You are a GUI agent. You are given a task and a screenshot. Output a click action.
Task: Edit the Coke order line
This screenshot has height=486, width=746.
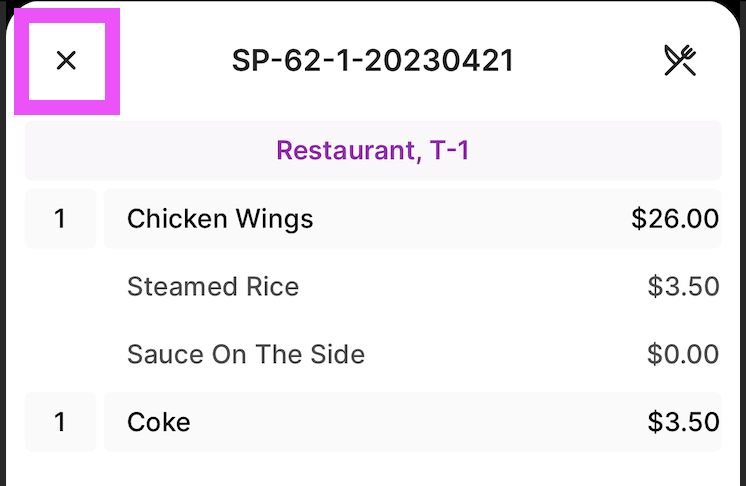click(412, 422)
